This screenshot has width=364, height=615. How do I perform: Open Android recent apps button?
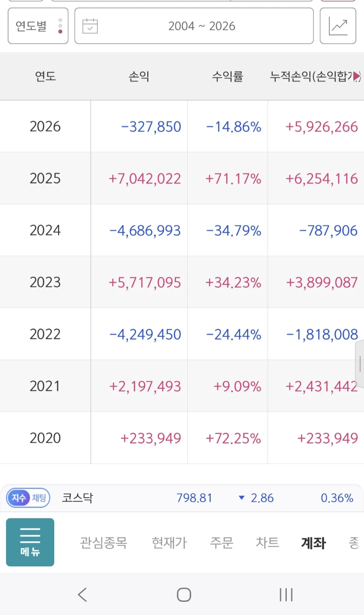click(286, 594)
